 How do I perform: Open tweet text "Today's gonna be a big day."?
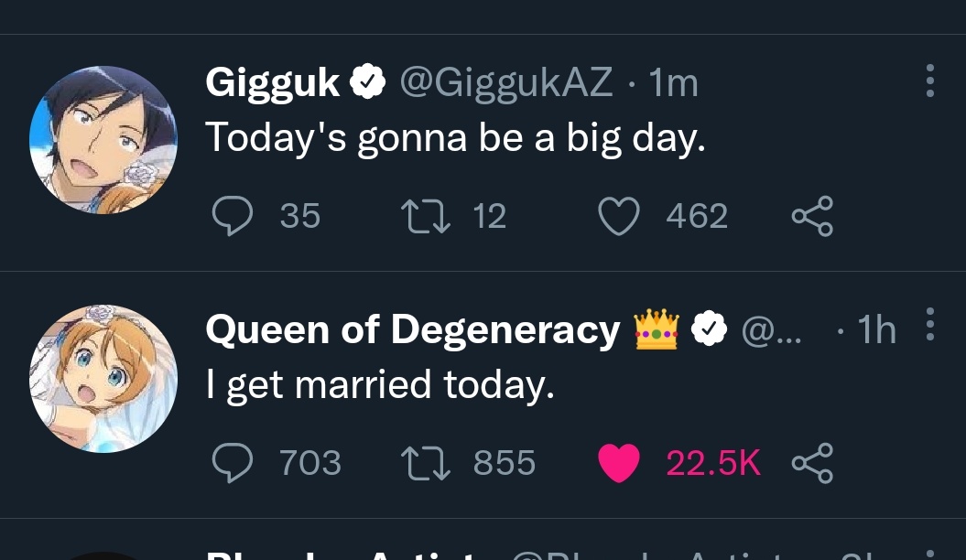click(455, 138)
